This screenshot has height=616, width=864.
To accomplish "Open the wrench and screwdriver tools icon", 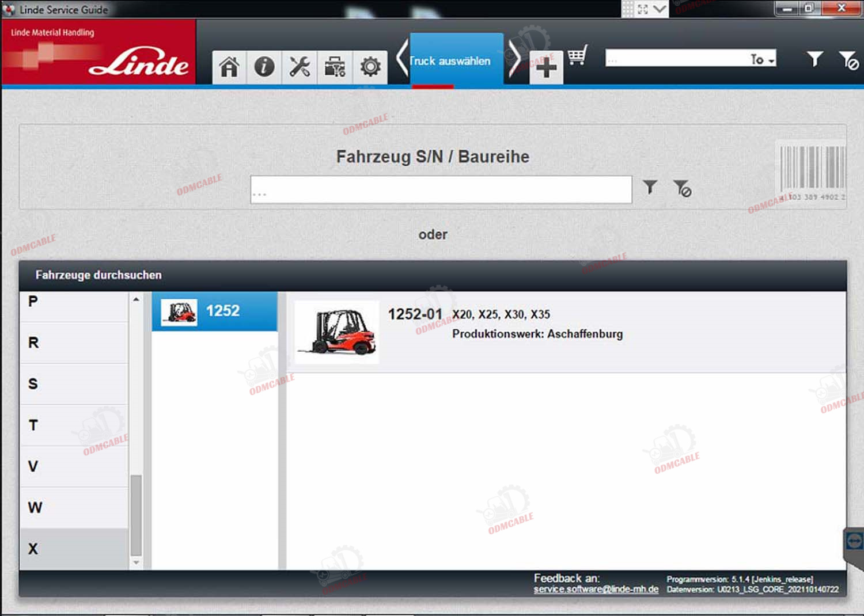I will tap(300, 67).
